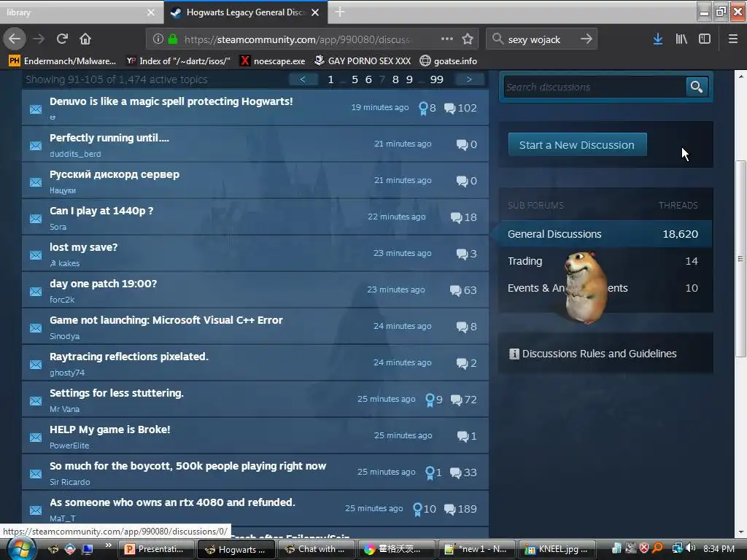
Task: Switch to Presentati... taskbar window
Action: pos(156,549)
